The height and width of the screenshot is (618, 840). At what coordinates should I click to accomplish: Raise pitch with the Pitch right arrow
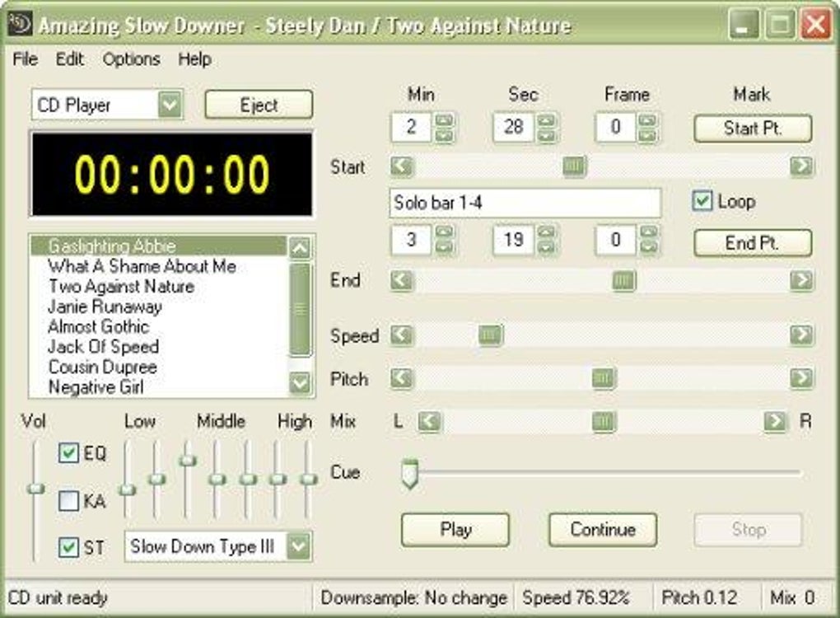click(801, 378)
